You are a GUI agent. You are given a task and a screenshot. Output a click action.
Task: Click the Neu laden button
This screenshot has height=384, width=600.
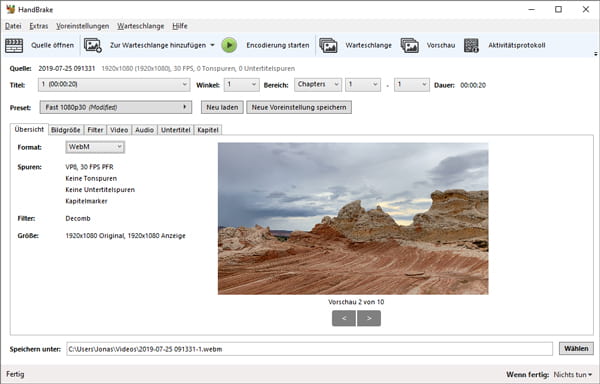pyautogui.click(x=222, y=107)
